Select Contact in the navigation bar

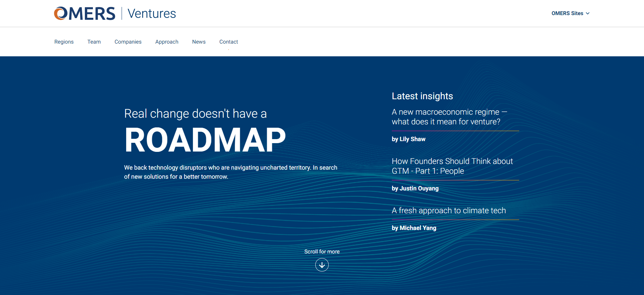point(229,42)
